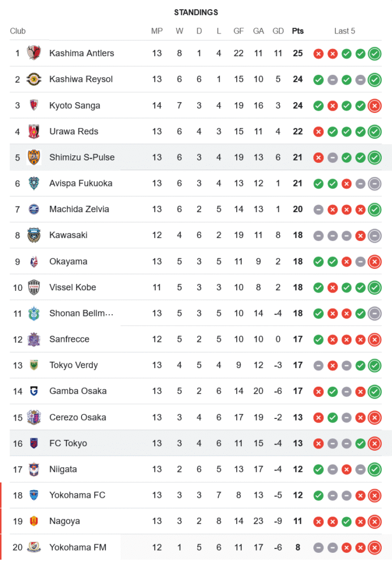Click the MP column header
The image size is (392, 567).
[x=157, y=31]
